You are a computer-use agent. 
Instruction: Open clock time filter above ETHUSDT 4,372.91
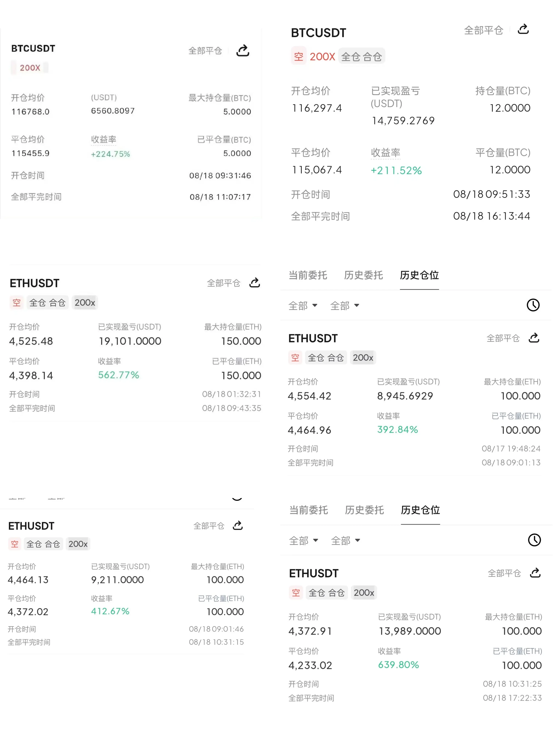click(x=534, y=540)
